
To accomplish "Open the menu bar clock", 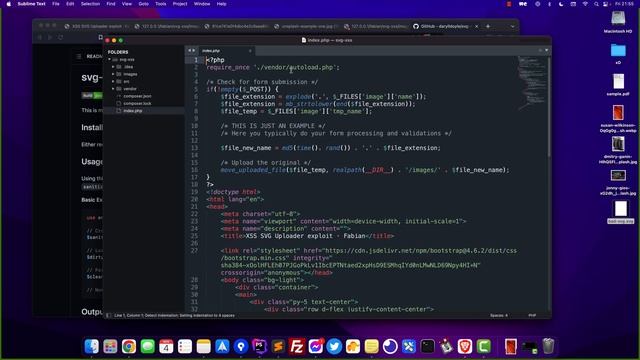I will 624,4.
